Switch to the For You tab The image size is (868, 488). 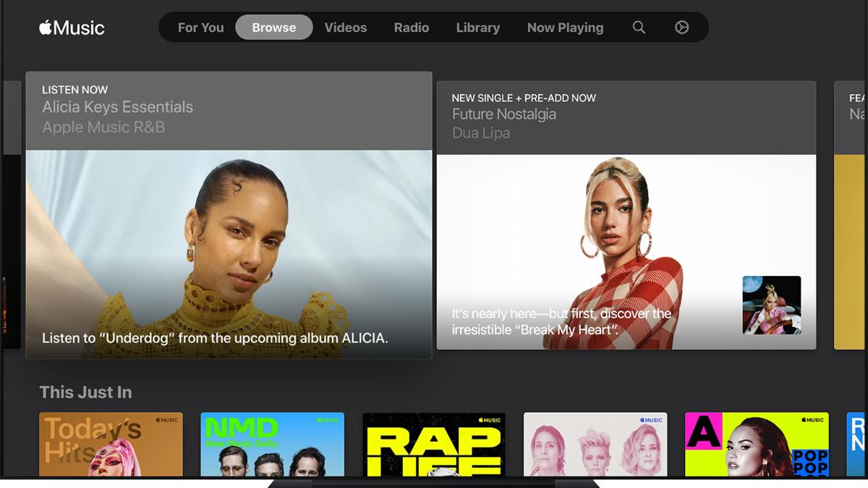pos(200,28)
